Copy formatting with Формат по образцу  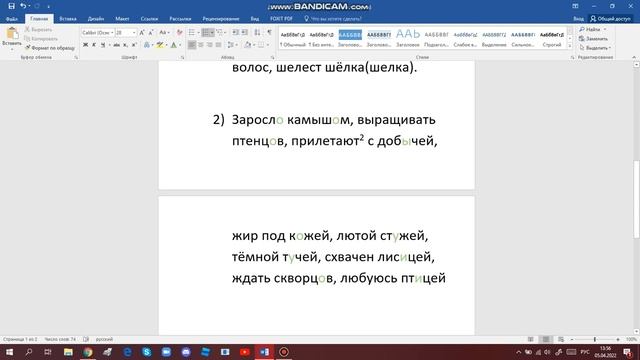point(49,48)
